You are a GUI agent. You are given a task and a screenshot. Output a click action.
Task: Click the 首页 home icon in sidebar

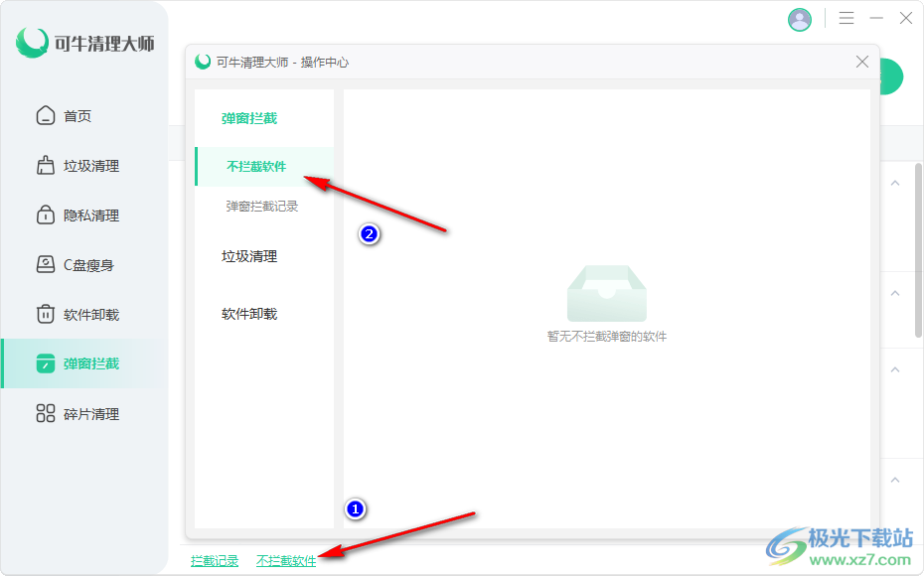click(46, 116)
